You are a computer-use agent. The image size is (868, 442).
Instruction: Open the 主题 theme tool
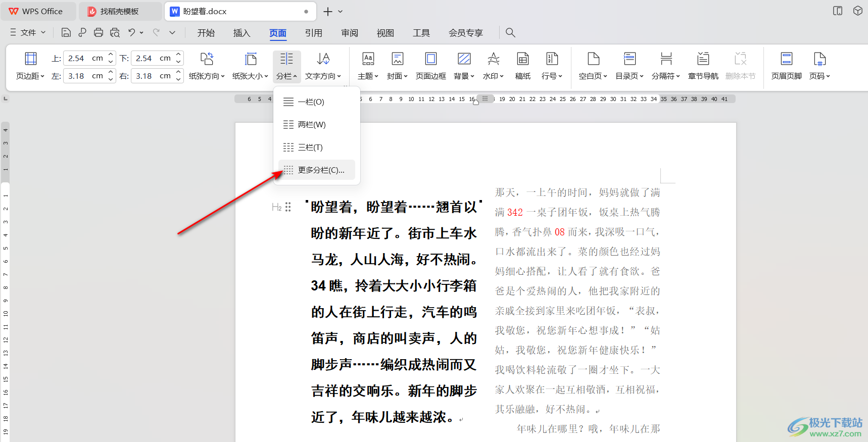(x=368, y=66)
